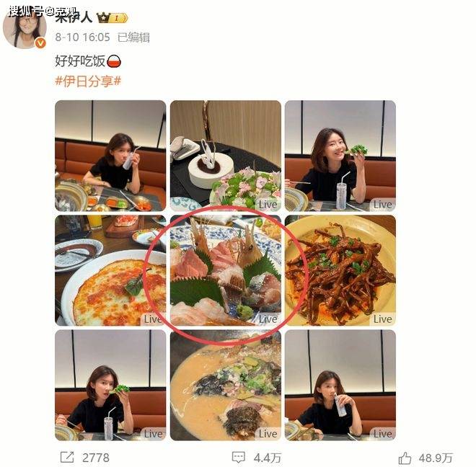Click the 8-10 16:05 timestamp
476x467 pixels.
click(x=82, y=37)
